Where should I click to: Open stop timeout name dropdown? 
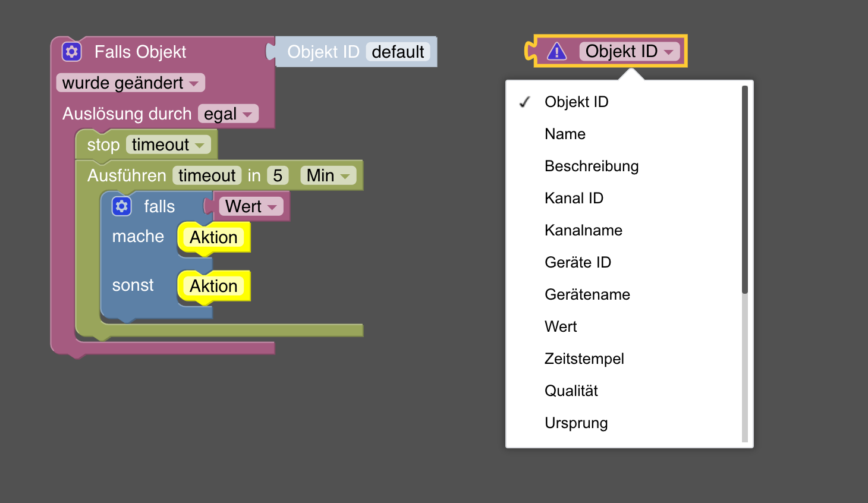(168, 144)
